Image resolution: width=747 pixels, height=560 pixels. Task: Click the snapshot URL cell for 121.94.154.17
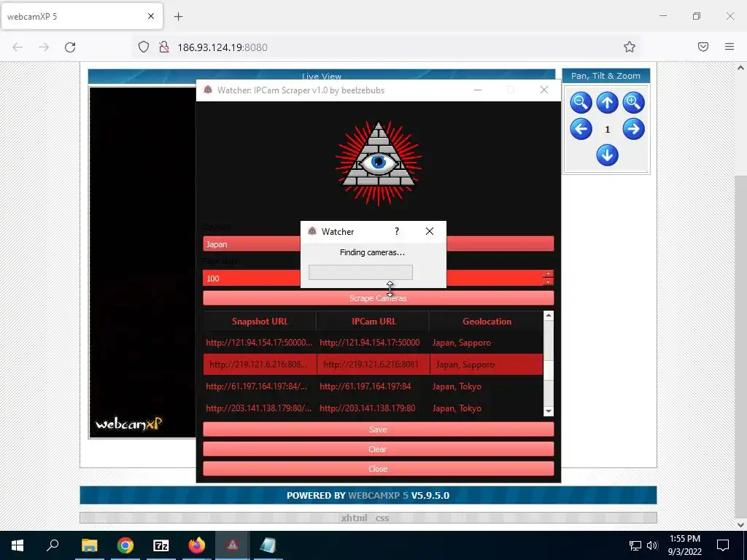260,343
